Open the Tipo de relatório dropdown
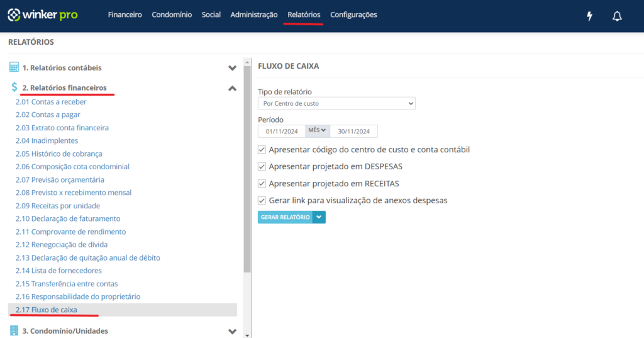The width and height of the screenshot is (644, 338). [x=336, y=103]
